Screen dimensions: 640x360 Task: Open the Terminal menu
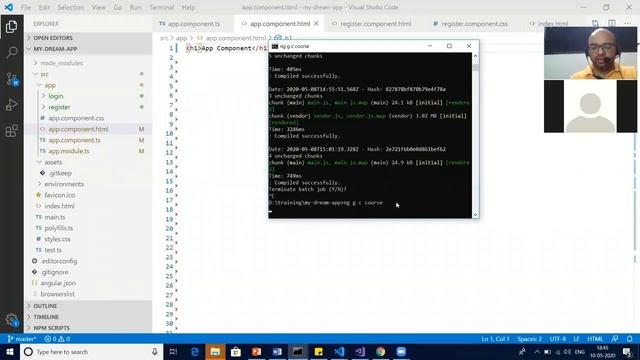161,7
